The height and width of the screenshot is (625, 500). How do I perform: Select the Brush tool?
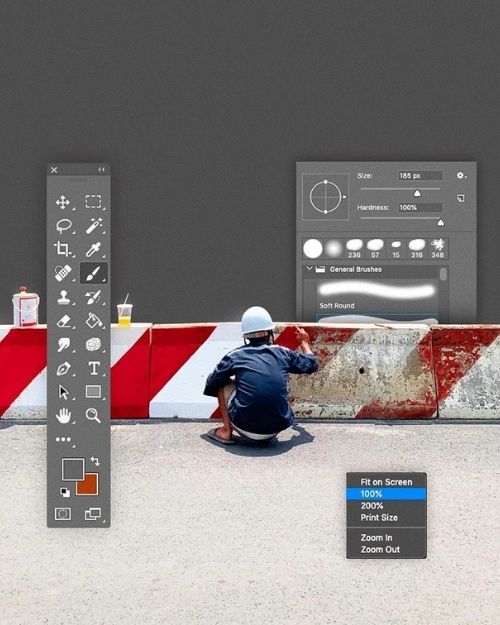click(94, 273)
